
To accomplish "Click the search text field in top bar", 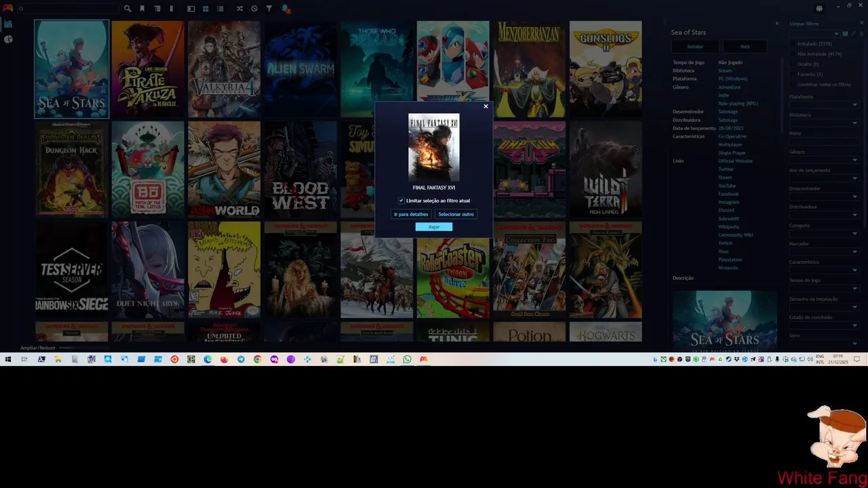I will [68, 9].
